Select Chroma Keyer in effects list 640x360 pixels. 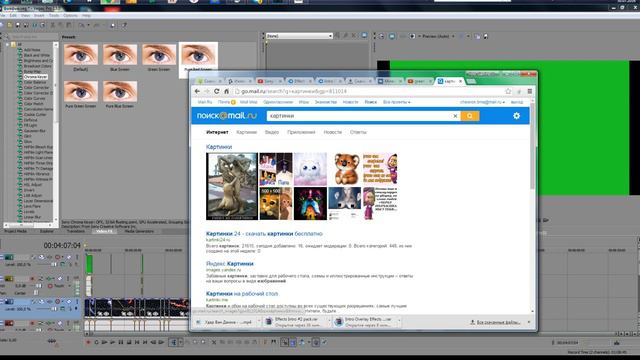(x=35, y=77)
